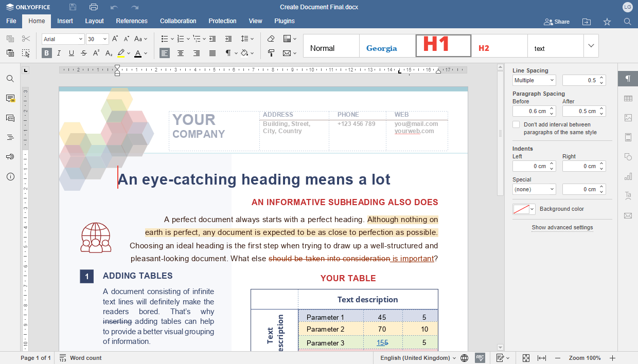Click the Justified alignment icon
The image size is (638, 364).
click(x=212, y=53)
